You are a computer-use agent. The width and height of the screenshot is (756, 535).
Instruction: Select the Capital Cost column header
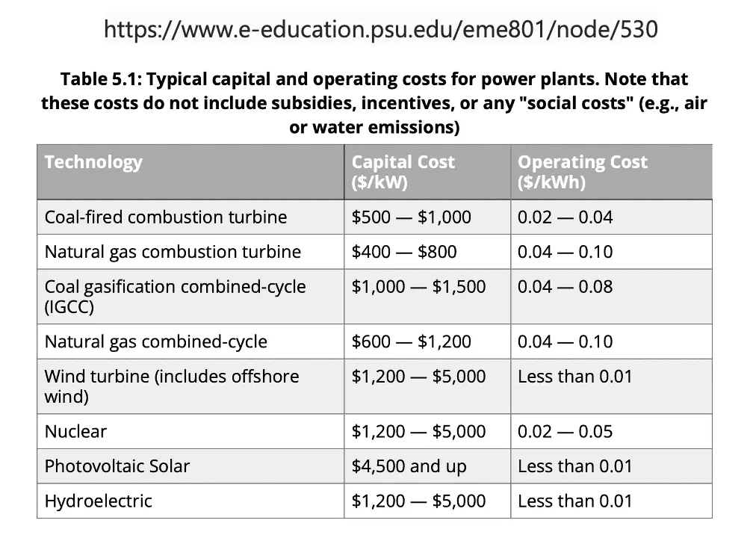403,172
